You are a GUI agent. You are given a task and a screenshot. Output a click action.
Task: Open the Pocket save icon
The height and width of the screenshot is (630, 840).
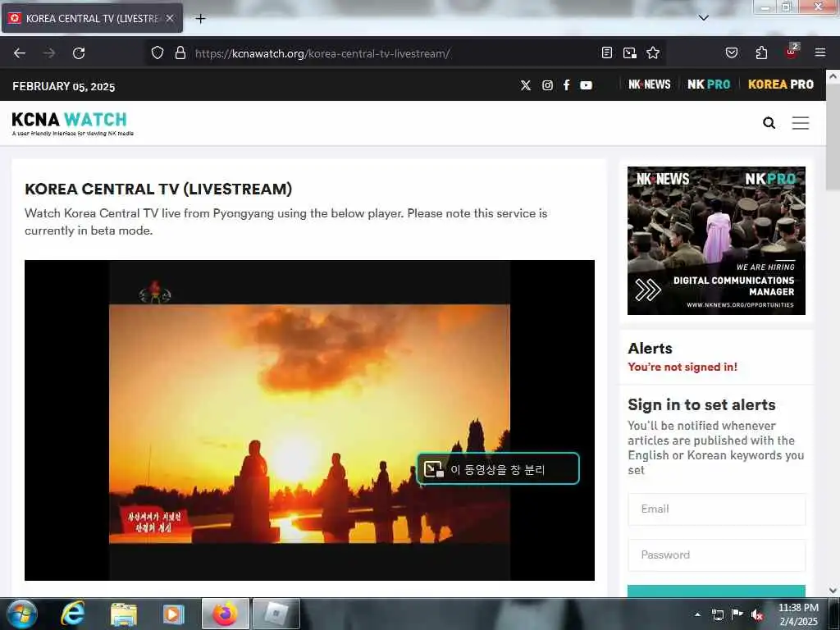coord(732,53)
